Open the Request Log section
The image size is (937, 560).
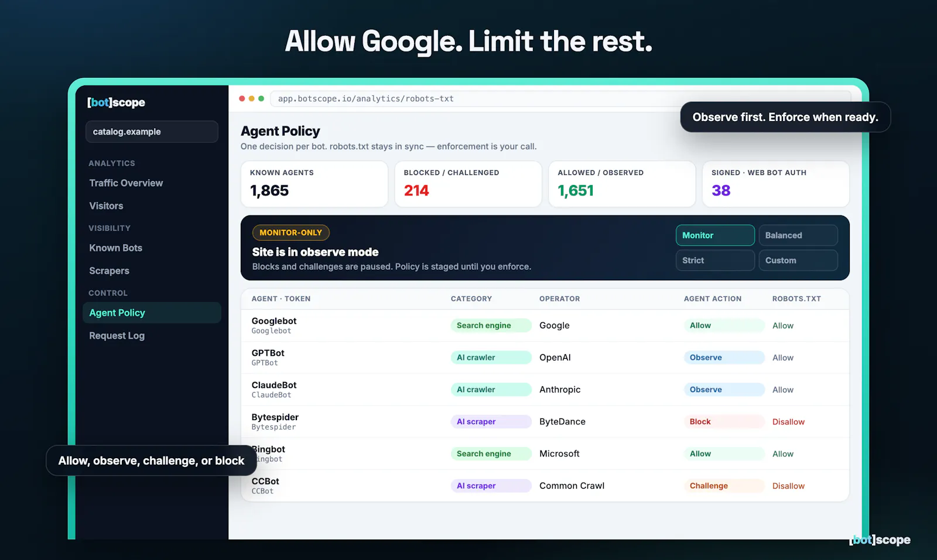pyautogui.click(x=117, y=336)
